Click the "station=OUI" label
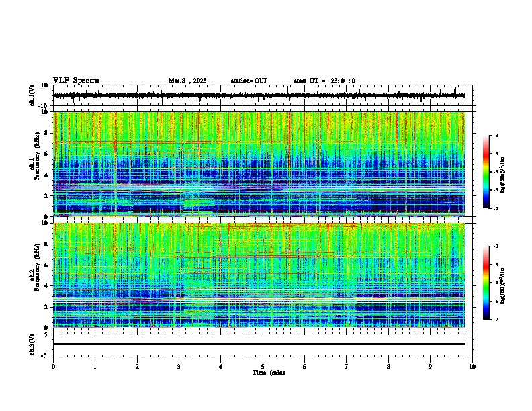This screenshot has height=411, width=532. pos(249,81)
